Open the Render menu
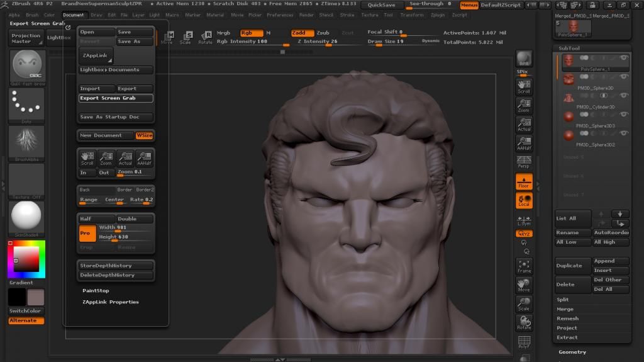 [306, 15]
